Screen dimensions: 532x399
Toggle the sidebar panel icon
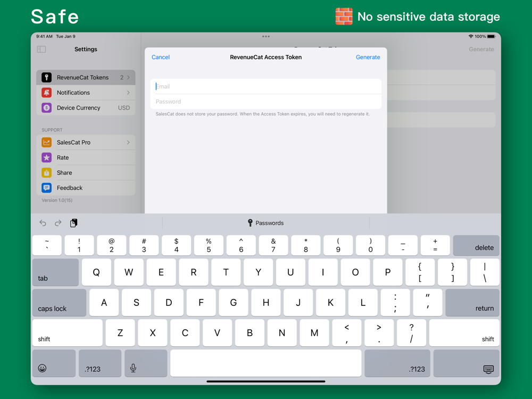pyautogui.click(x=41, y=49)
